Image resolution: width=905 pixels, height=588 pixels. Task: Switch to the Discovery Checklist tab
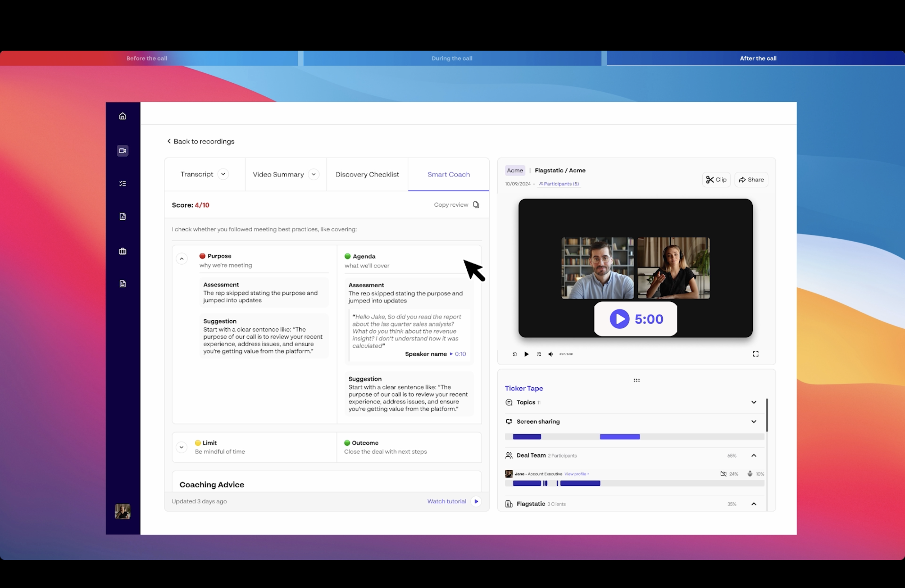click(367, 174)
